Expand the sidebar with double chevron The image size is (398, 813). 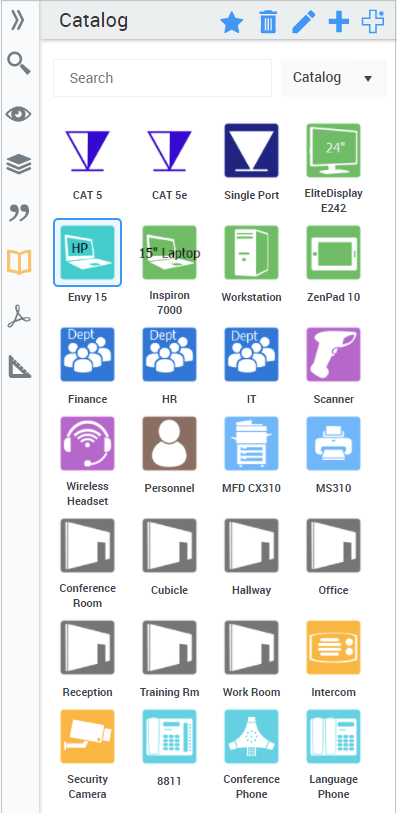19,21
